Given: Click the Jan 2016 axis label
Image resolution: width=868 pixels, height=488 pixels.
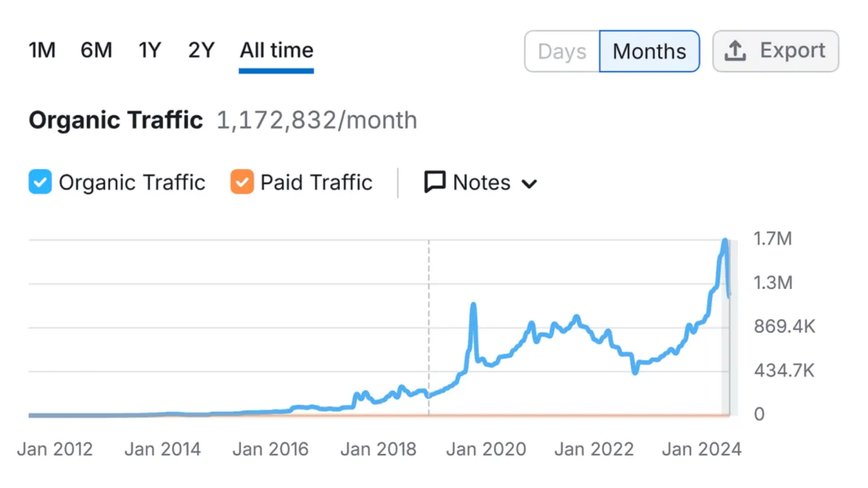Looking at the screenshot, I should pyautogui.click(x=271, y=449).
